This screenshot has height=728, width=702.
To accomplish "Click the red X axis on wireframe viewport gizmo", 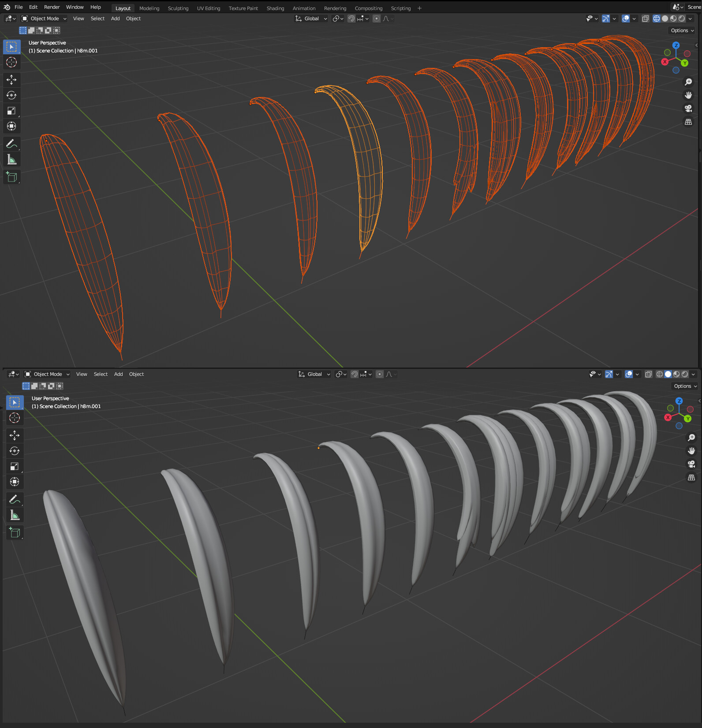I will click(x=665, y=62).
